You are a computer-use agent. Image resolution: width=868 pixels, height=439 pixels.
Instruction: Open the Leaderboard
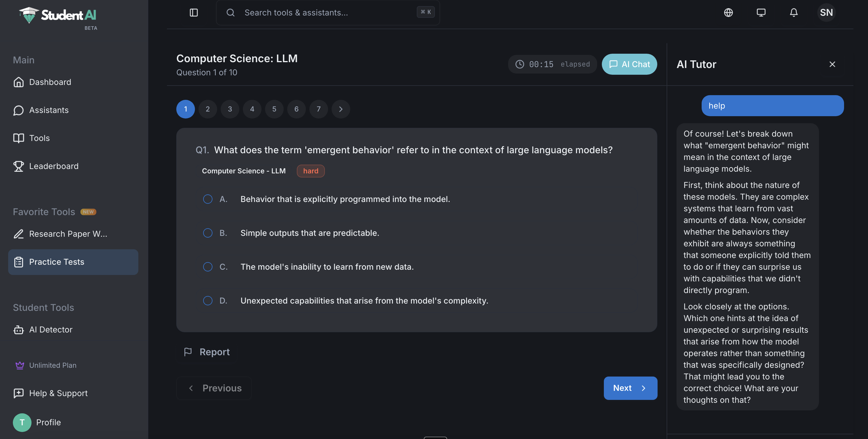(53, 166)
